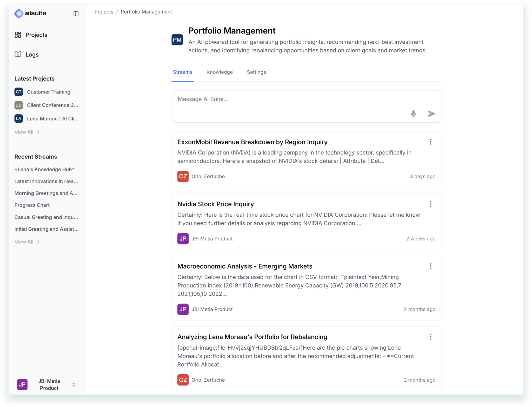
Task: Open the Progress Chart recent stream
Action: coord(32,205)
